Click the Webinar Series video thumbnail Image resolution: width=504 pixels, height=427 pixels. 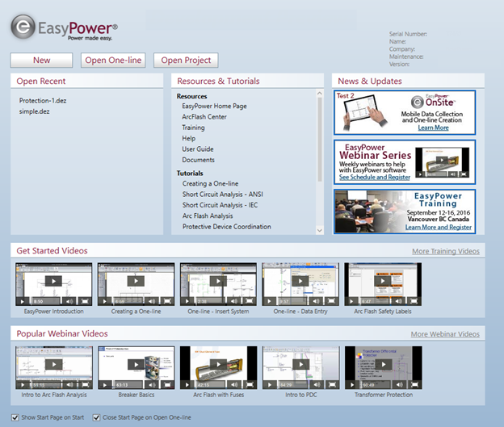[443, 162]
